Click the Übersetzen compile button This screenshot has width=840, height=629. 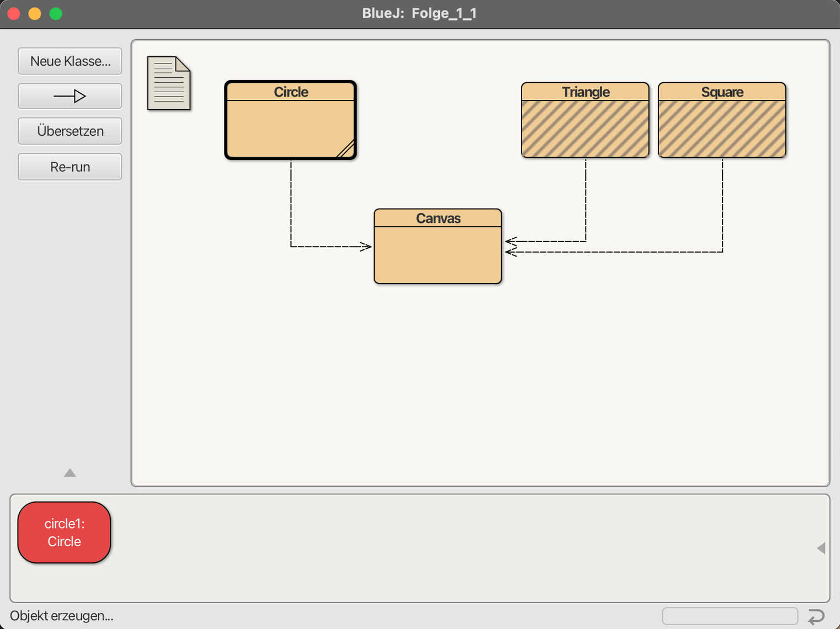(70, 131)
